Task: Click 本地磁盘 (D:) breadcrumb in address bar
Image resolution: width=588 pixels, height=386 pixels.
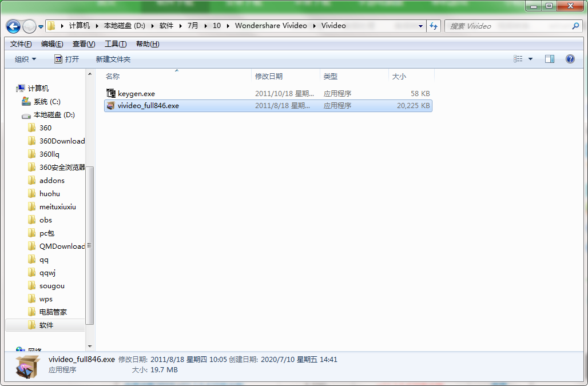Action: 125,26
